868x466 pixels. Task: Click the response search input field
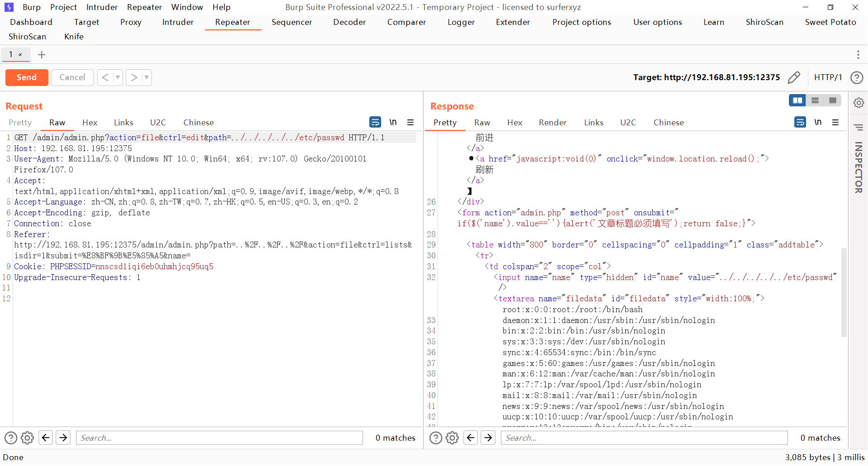[644, 437]
